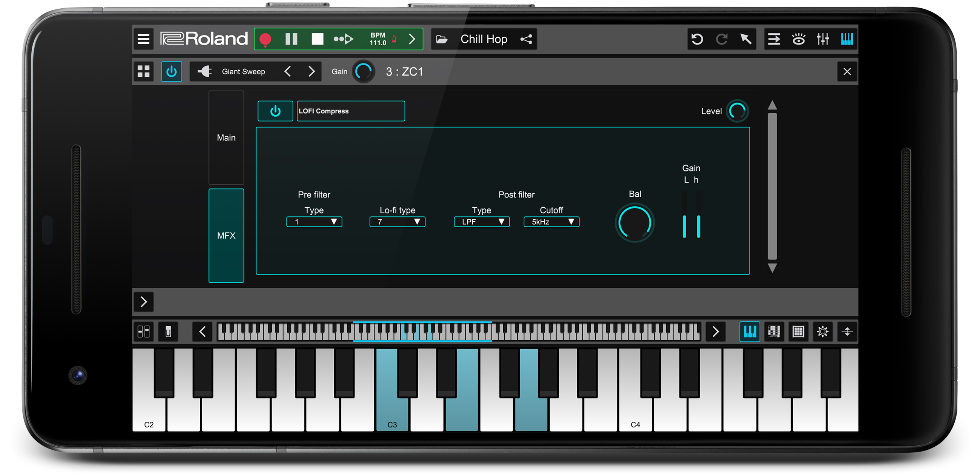Redo the last action
The height and width of the screenshot is (475, 980).
tap(722, 39)
